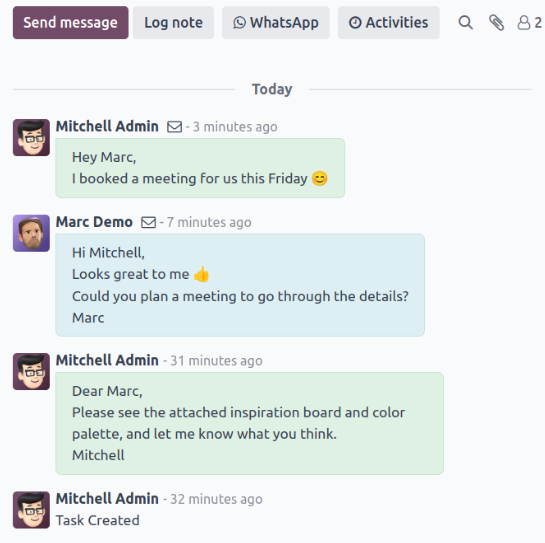Click Mitchell Admin avatar on 31 minutes ago message
Viewport: 545px width, 543px height.
pos(31,372)
